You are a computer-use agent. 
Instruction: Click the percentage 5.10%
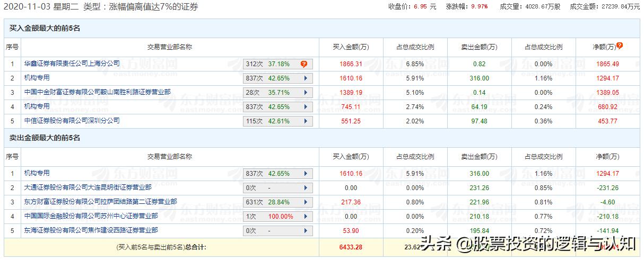pyautogui.click(x=415, y=93)
